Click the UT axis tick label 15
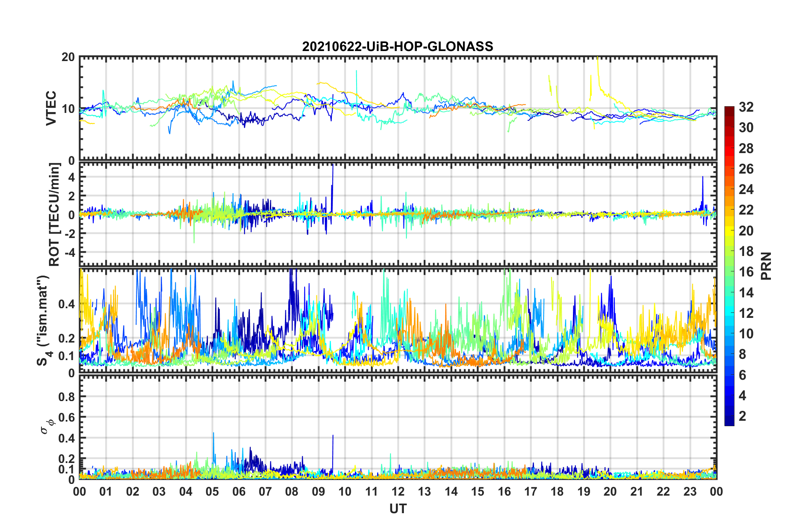This screenshot has height=532, width=796. click(478, 491)
